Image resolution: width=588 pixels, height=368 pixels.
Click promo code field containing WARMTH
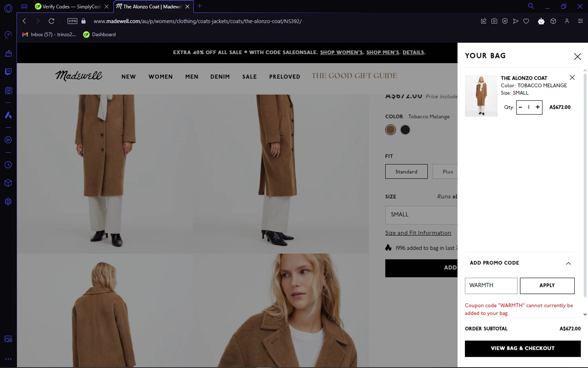[491, 286]
